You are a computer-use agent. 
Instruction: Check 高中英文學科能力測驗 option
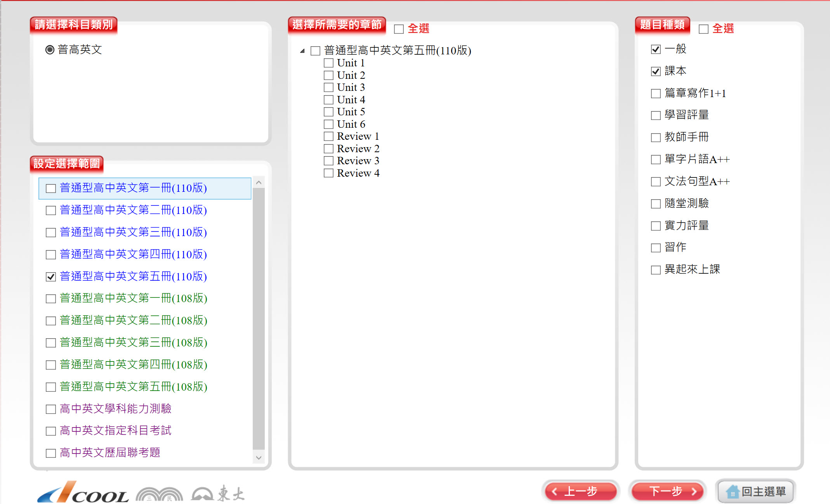click(x=51, y=409)
